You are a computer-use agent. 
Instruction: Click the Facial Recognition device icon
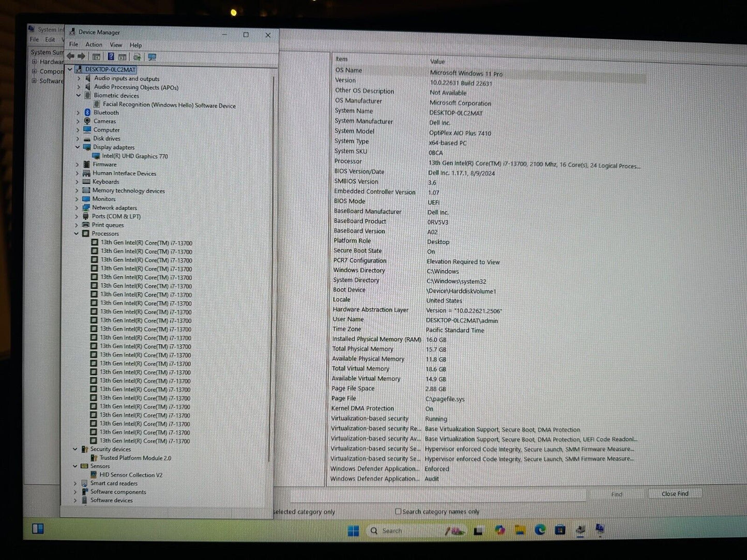pos(97,104)
